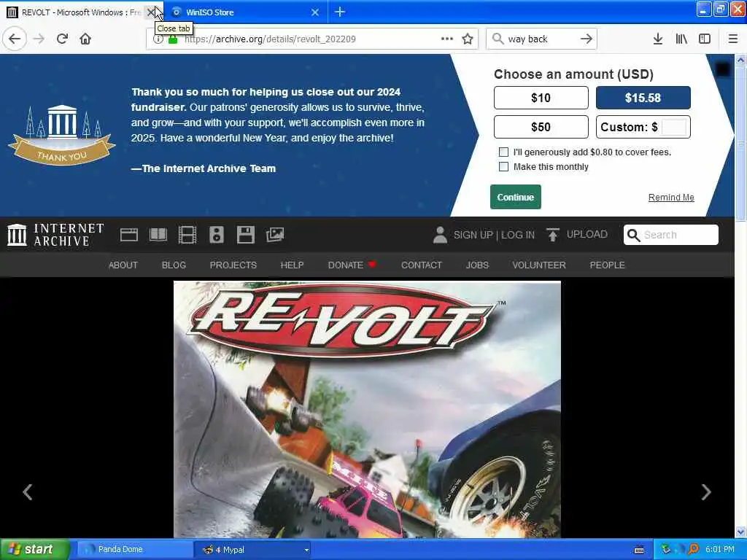The height and width of the screenshot is (560, 747).
Task: Open the Software floppy disk icon
Action: (246, 235)
